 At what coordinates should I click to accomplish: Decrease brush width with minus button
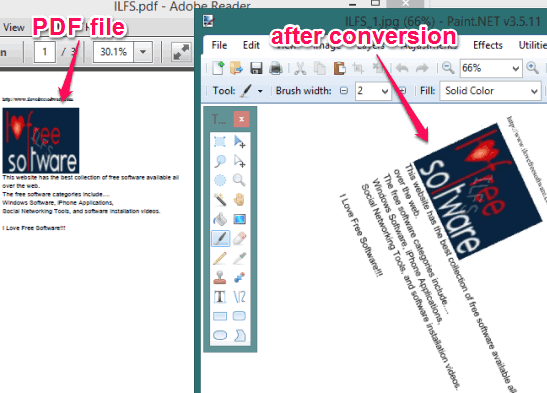(344, 91)
